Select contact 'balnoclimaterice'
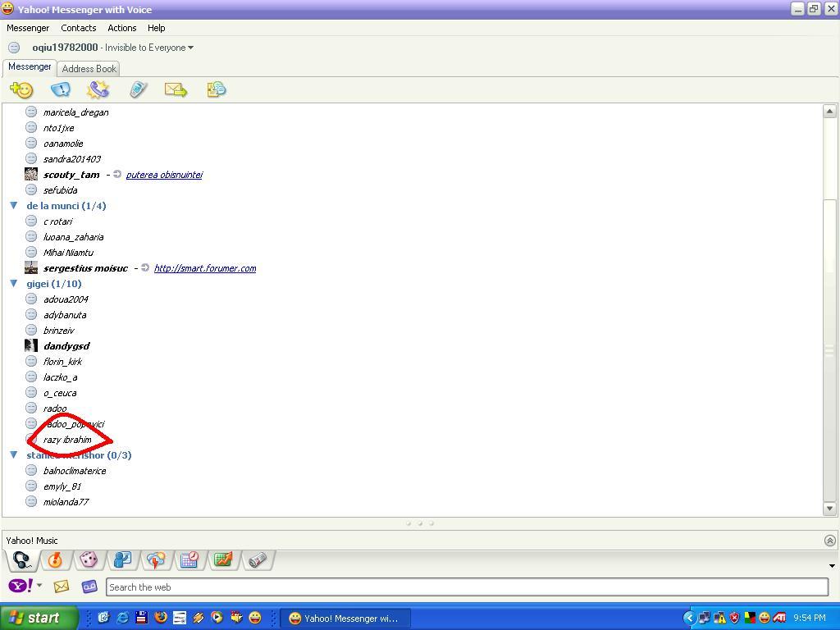840x630 pixels. 75,471
